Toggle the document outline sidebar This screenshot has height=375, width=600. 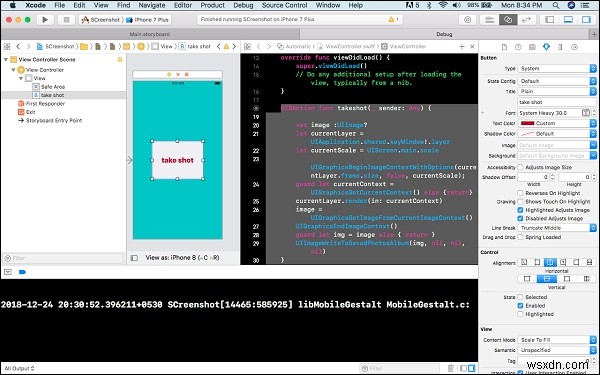coord(134,258)
